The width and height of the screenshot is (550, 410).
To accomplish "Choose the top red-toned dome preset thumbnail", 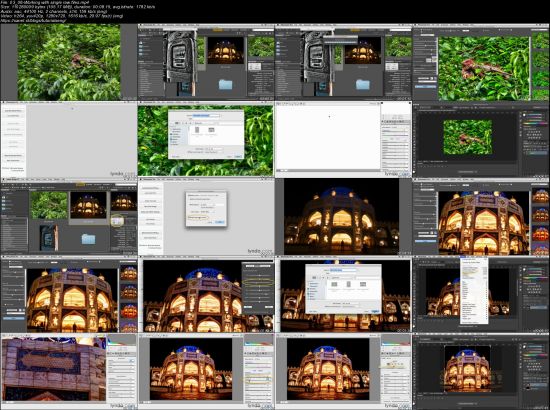I will 540,234.
